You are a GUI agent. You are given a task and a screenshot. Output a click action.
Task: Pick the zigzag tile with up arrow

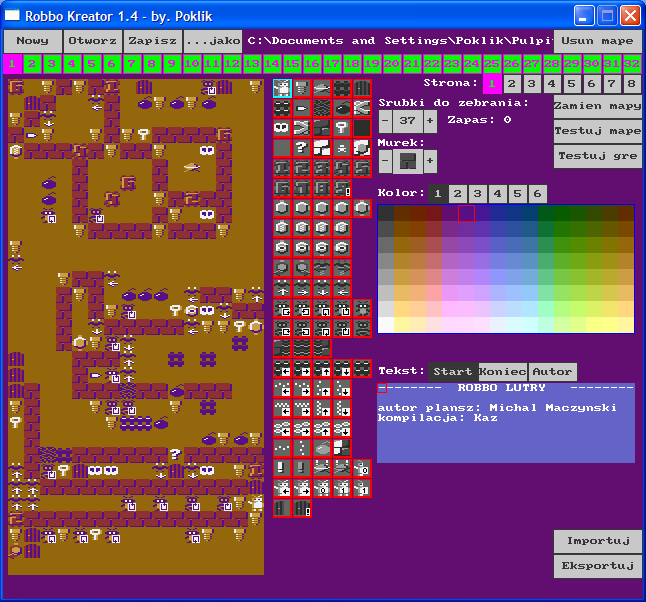(x=322, y=408)
